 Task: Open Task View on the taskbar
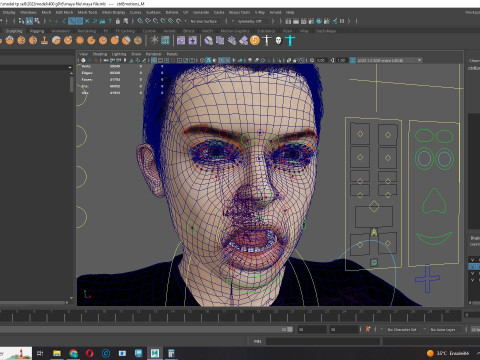(x=40, y=353)
